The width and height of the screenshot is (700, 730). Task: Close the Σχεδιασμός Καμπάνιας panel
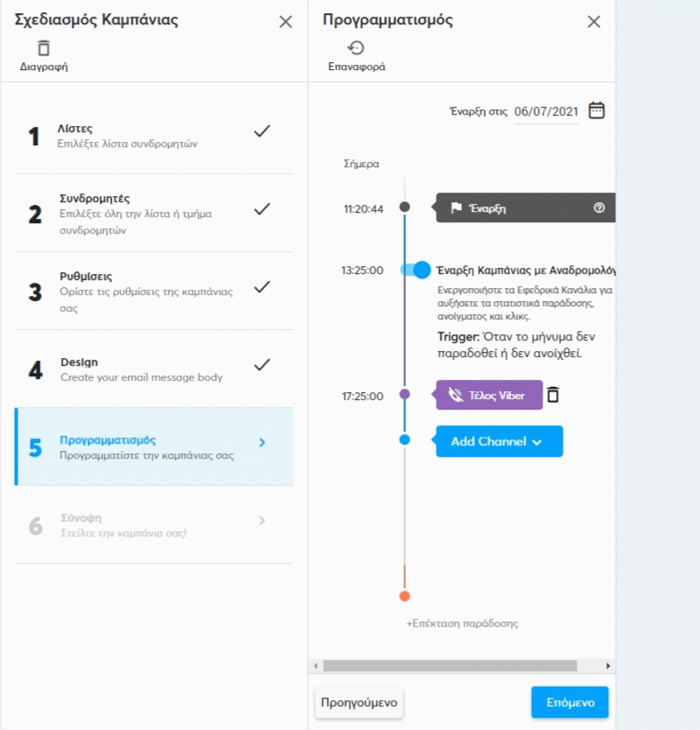[285, 22]
